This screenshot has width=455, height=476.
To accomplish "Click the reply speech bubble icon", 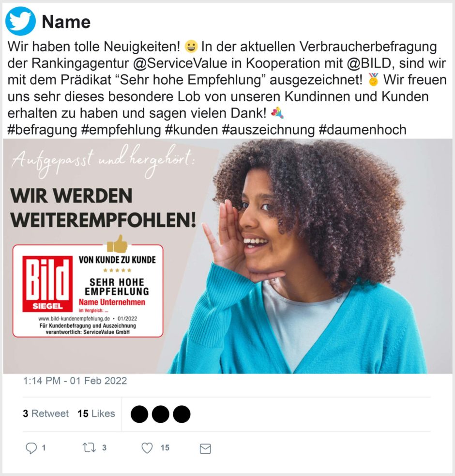I will pyautogui.click(x=31, y=448).
